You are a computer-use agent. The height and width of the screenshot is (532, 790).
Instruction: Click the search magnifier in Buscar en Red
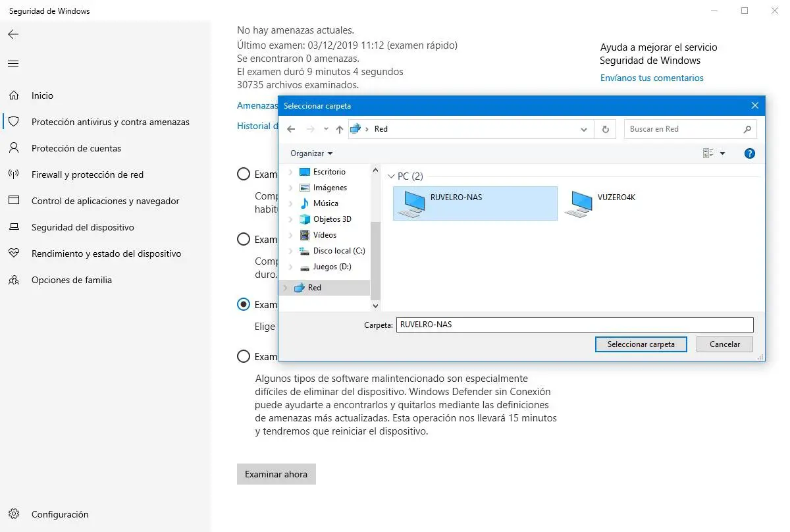click(747, 129)
